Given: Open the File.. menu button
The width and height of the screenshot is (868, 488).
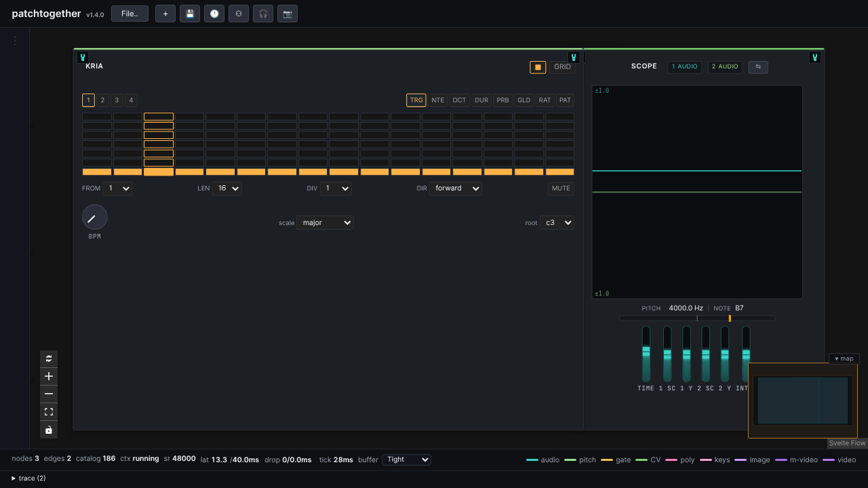Looking at the screenshot, I should click(x=130, y=14).
